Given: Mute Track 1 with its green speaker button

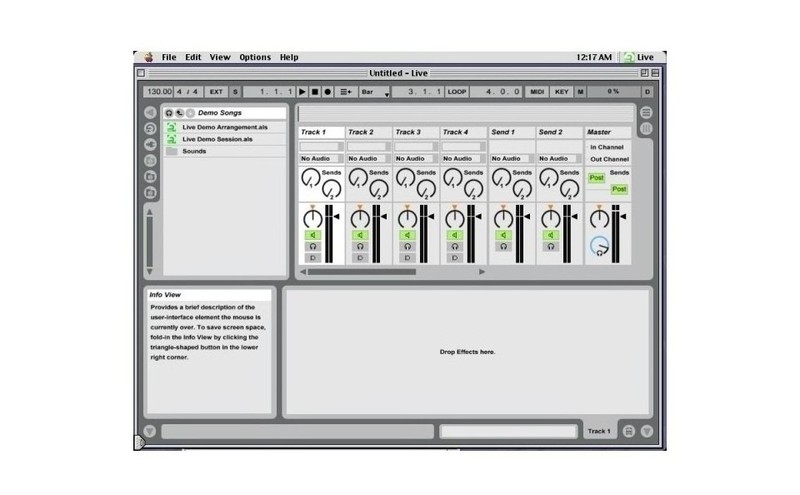Looking at the screenshot, I should point(313,235).
